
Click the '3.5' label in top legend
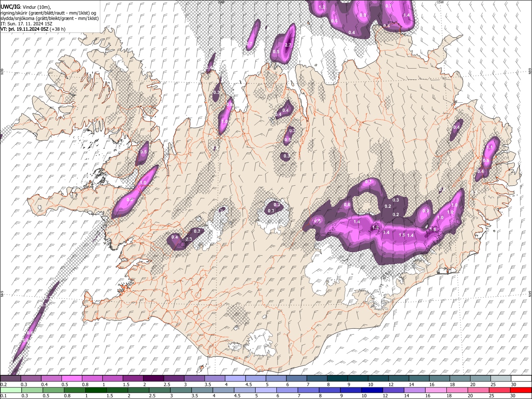coord(208,384)
